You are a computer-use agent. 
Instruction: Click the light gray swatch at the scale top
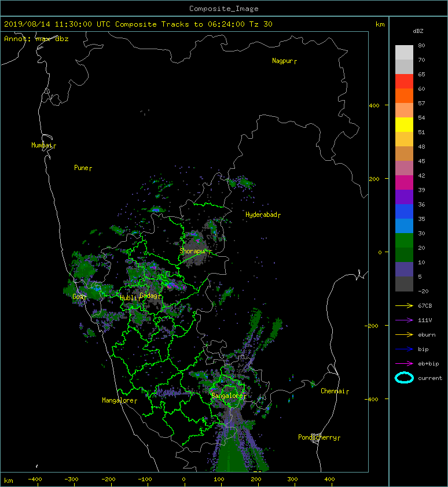coord(404,53)
